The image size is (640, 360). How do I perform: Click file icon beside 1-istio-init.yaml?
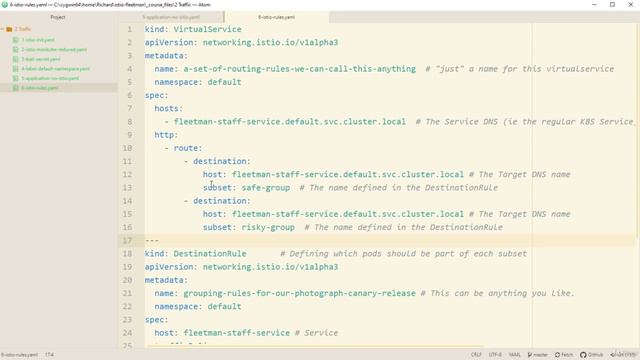[x=16, y=40]
